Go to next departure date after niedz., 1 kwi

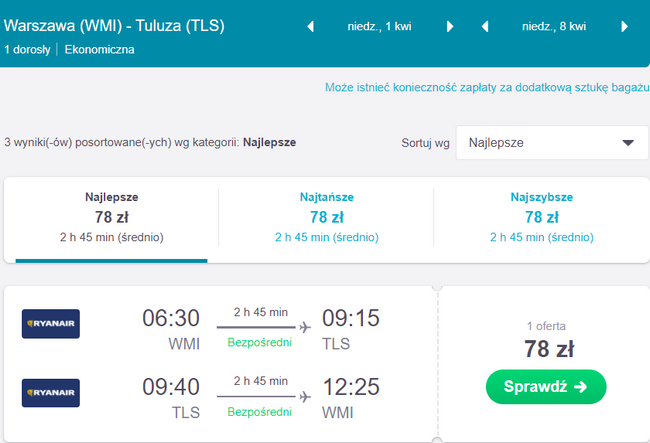coord(450,27)
